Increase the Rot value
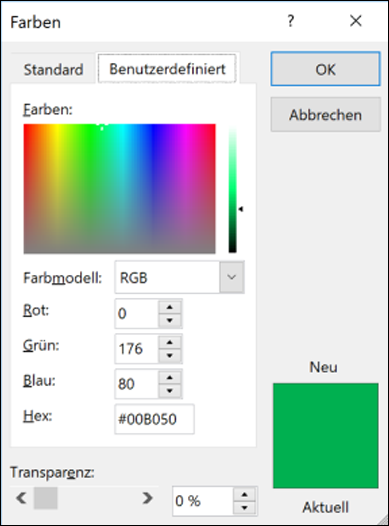Screen dimensions: 389x526 170,307
